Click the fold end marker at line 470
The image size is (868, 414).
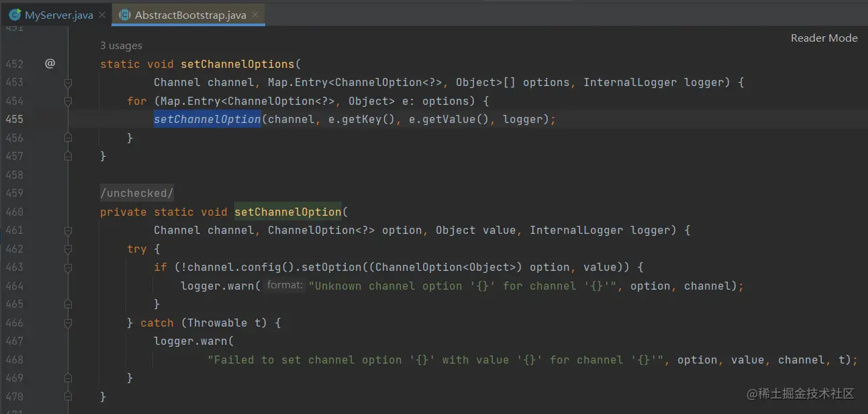pyautogui.click(x=68, y=397)
